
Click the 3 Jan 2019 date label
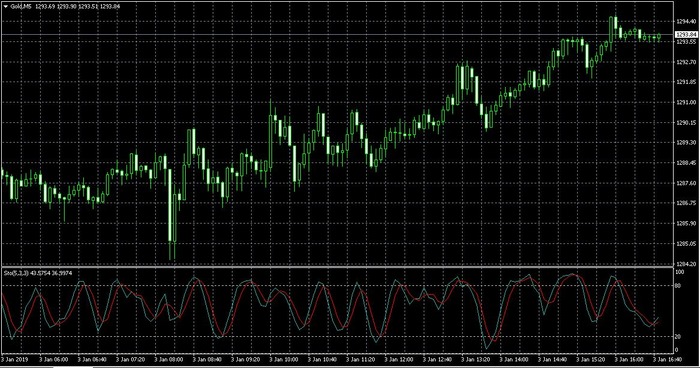[14, 359]
